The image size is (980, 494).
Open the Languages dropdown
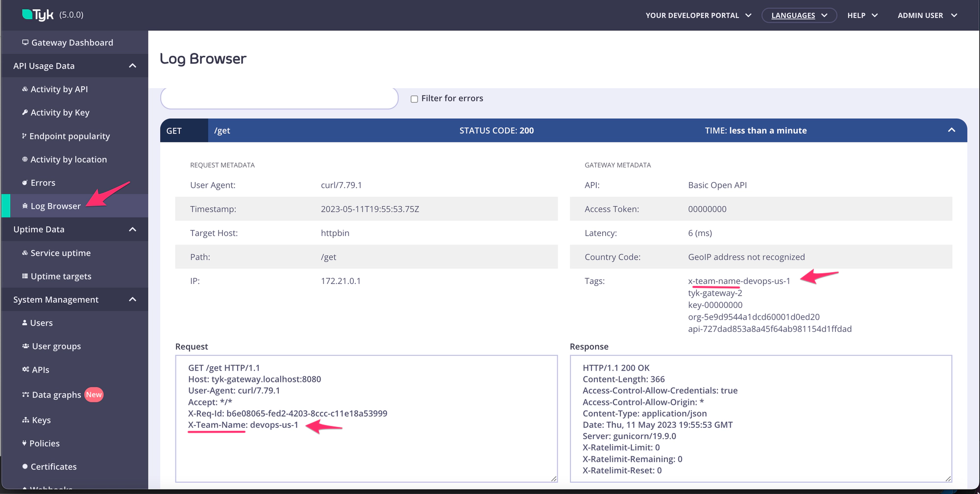[799, 15]
